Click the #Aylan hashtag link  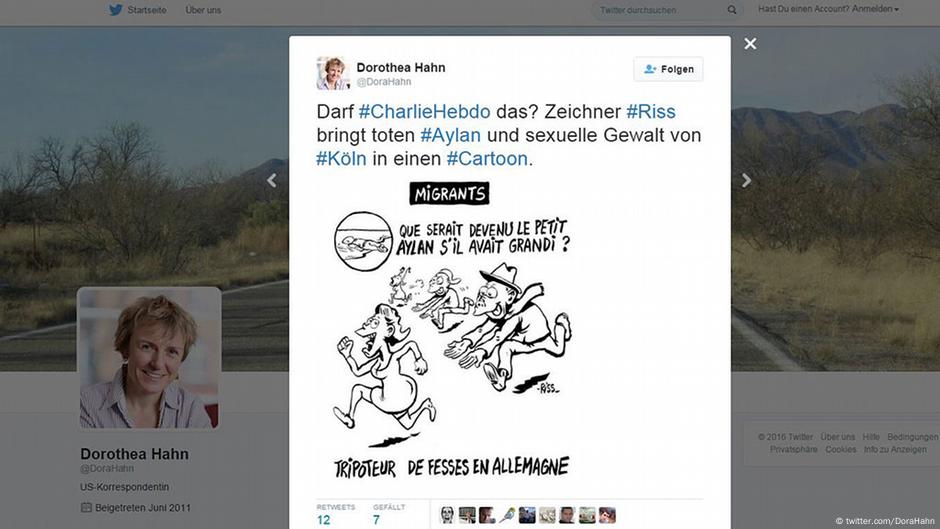click(451, 135)
